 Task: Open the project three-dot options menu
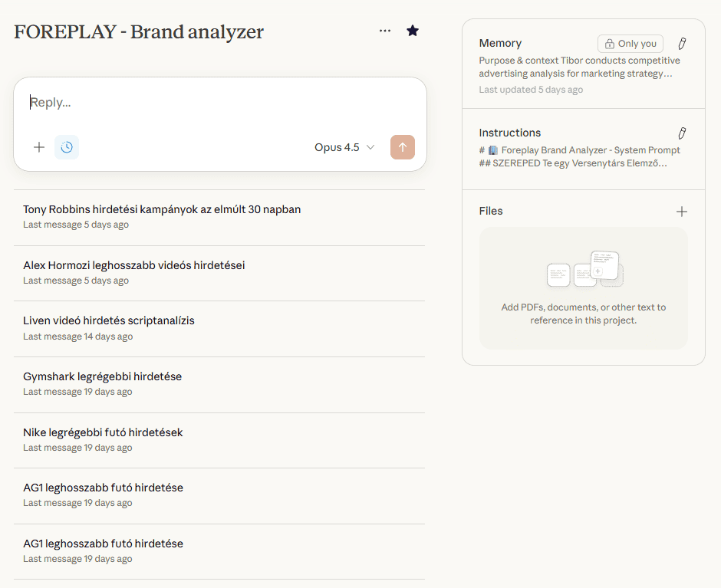(x=385, y=31)
